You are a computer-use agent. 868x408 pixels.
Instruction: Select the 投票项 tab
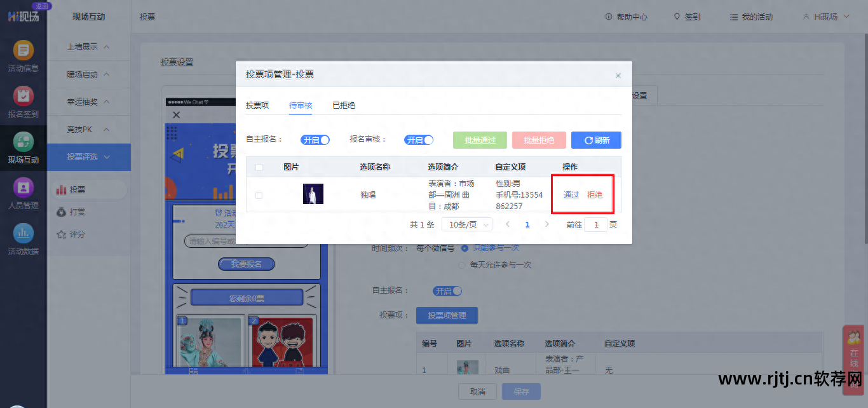pos(257,105)
